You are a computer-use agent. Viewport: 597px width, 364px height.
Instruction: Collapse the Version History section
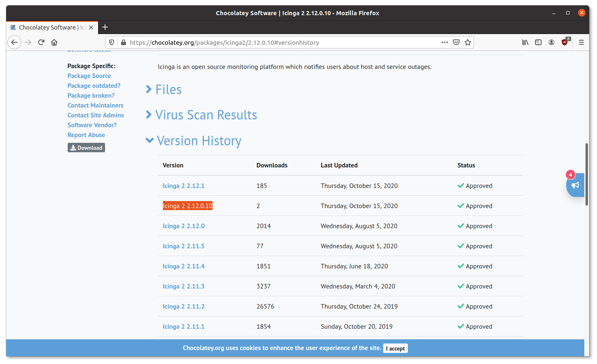tap(199, 140)
